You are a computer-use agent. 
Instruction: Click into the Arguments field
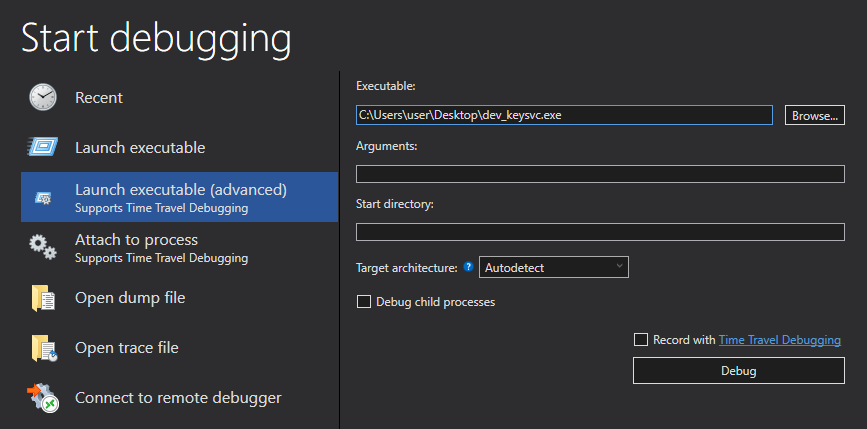coord(600,174)
